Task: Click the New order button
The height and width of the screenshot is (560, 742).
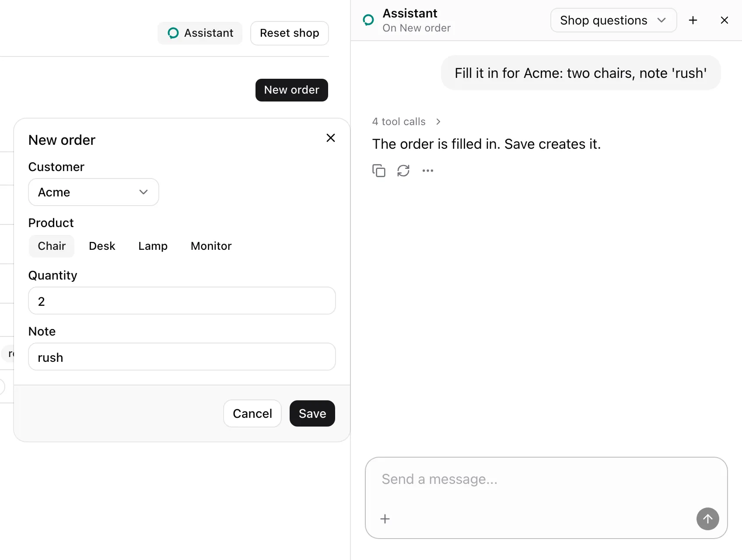Action: (292, 90)
